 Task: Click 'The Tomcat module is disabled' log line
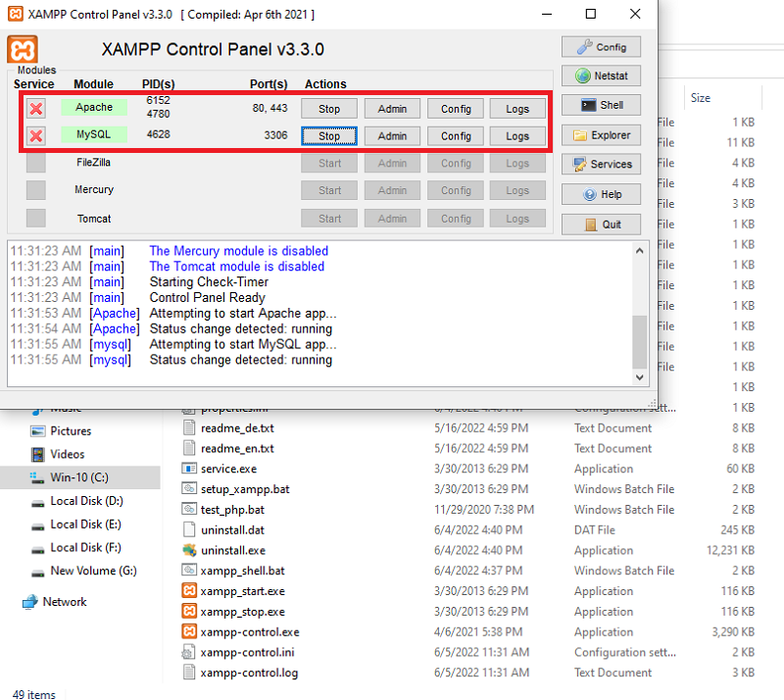click(236, 267)
